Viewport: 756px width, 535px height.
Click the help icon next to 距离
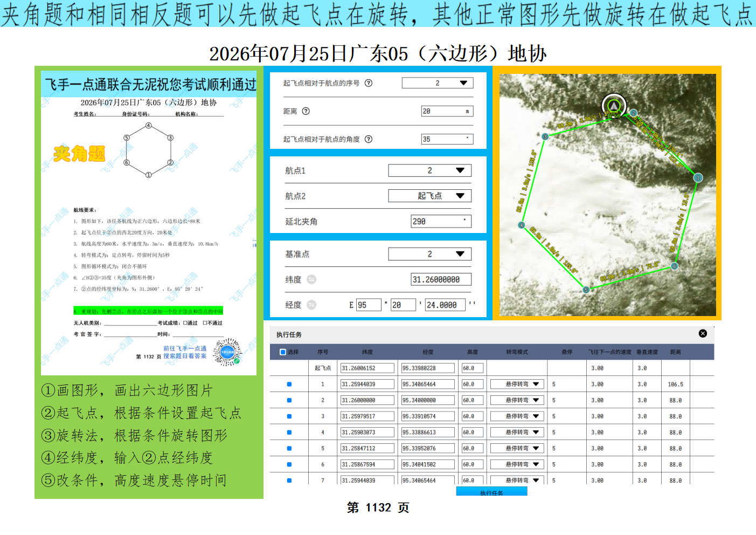pyautogui.click(x=306, y=111)
